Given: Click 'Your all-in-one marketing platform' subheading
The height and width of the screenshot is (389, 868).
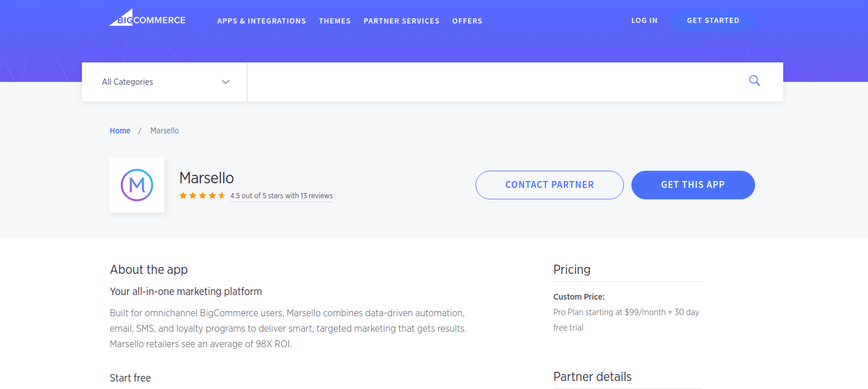Looking at the screenshot, I should coord(186,292).
